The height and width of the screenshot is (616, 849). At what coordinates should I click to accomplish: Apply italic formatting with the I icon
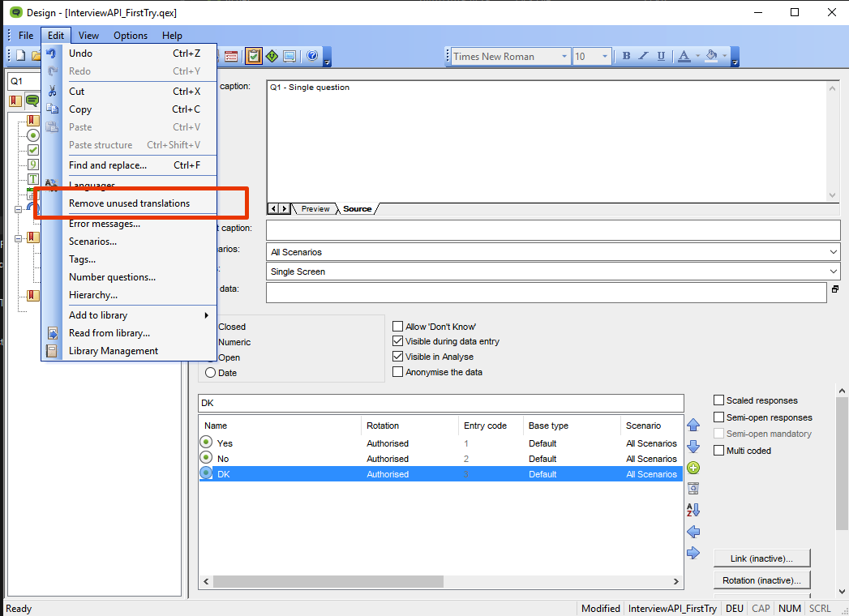tap(643, 56)
